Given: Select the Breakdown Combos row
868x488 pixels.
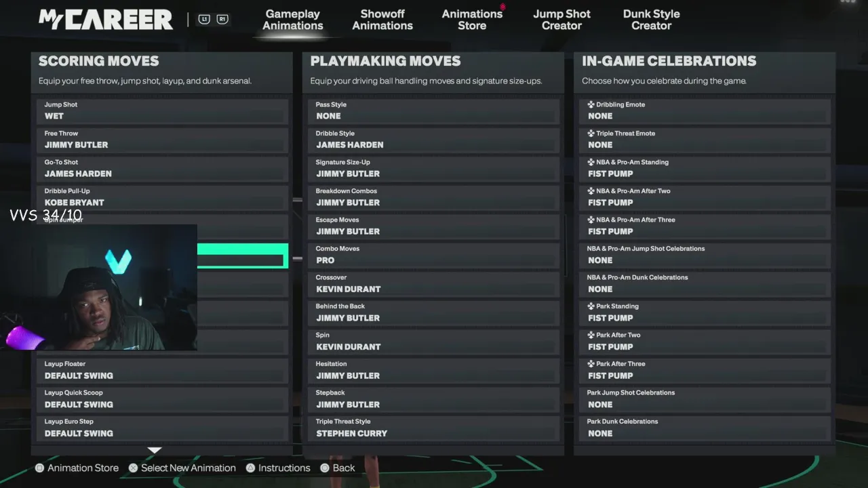Looking at the screenshot, I should [x=434, y=197].
